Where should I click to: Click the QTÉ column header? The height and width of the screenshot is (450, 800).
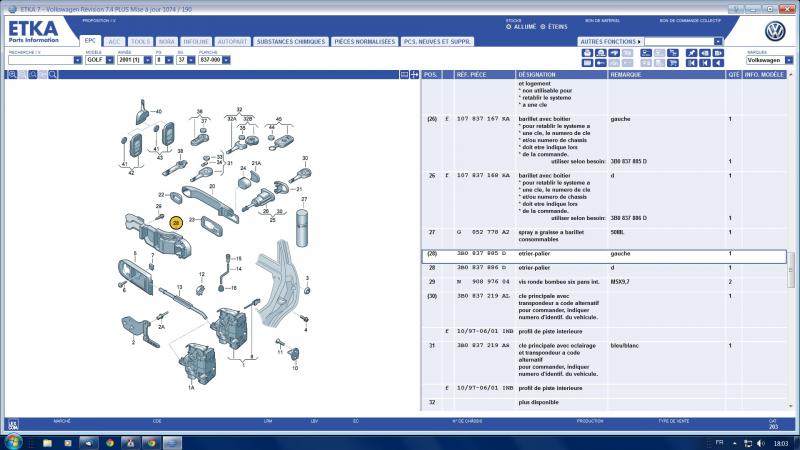point(734,74)
